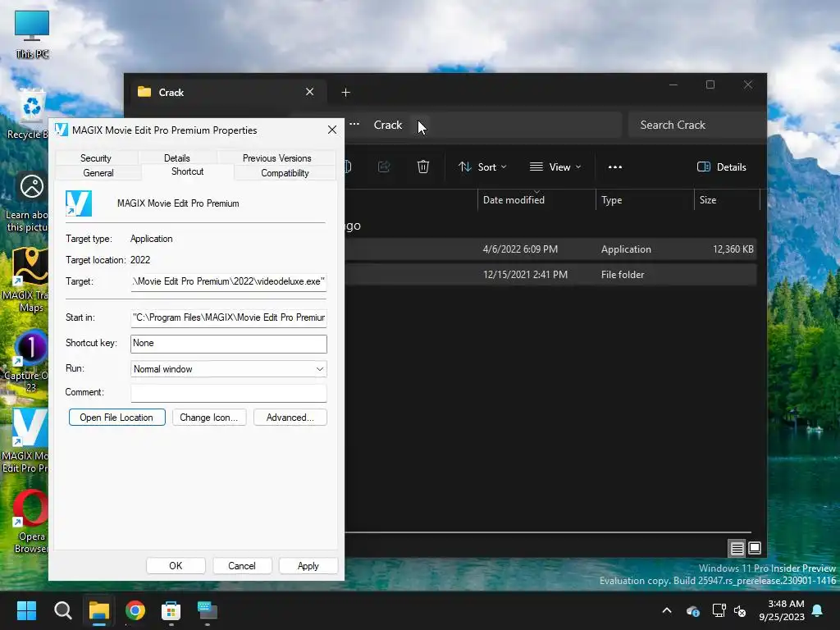840x630 pixels.
Task: Open the Compatibility tab
Action: [x=285, y=173]
